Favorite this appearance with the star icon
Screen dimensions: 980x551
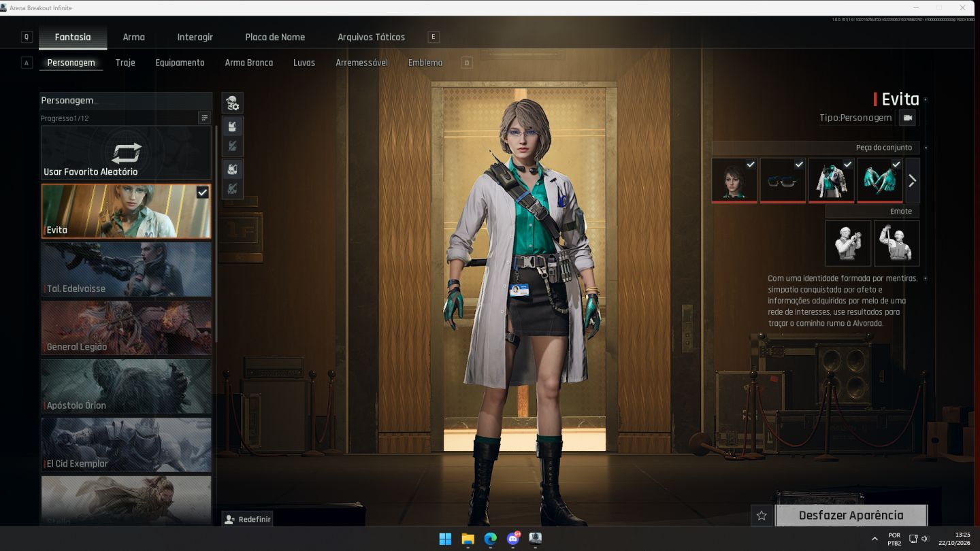[762, 516]
